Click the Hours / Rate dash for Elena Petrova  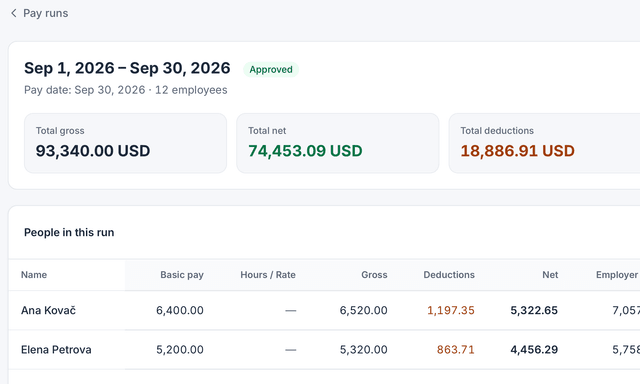(290, 350)
